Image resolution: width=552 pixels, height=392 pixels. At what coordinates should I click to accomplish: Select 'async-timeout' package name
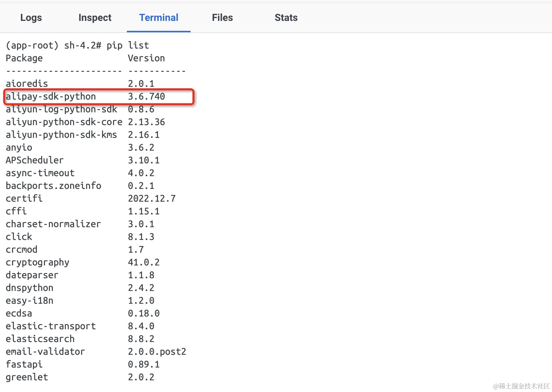click(x=40, y=173)
